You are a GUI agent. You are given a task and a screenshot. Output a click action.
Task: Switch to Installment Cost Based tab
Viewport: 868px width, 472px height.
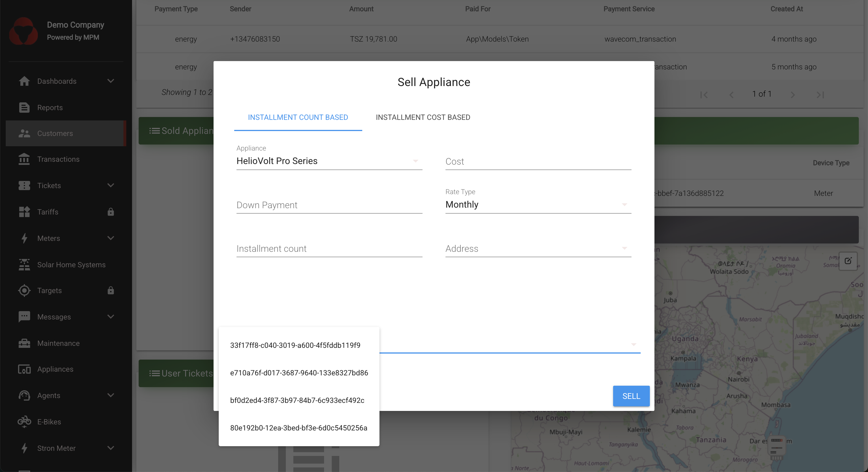(423, 117)
